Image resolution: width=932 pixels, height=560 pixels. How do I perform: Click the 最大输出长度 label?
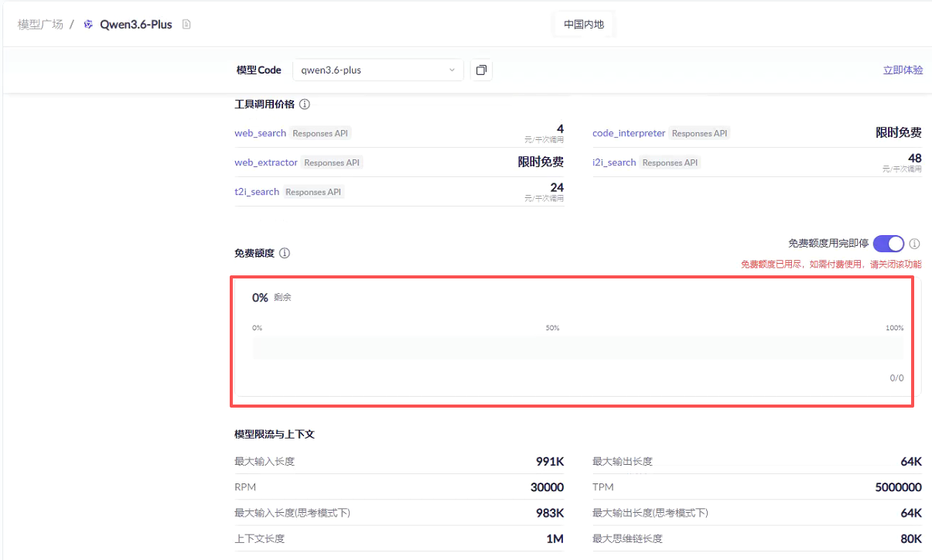click(x=623, y=462)
